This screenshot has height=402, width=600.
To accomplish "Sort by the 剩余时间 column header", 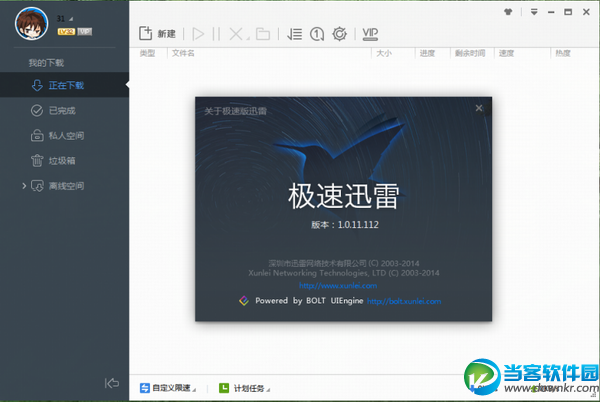I will [x=470, y=53].
